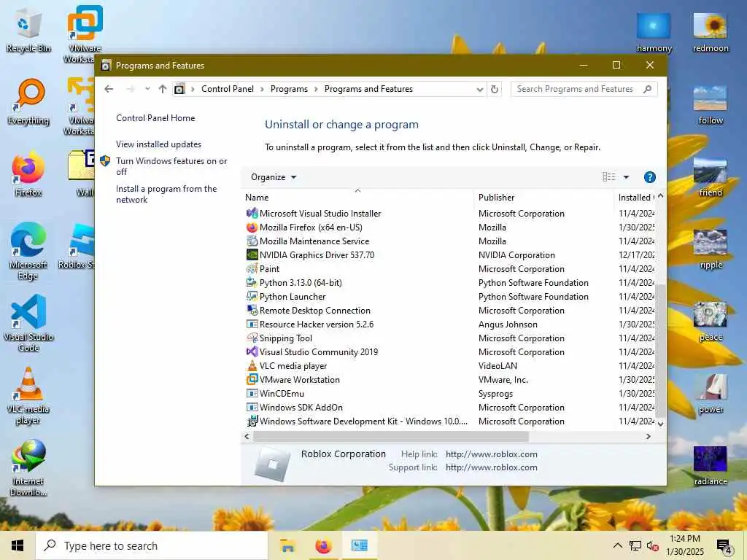This screenshot has width=747, height=560.
Task: Click Windows Software Development Kit icon
Action: (x=252, y=421)
